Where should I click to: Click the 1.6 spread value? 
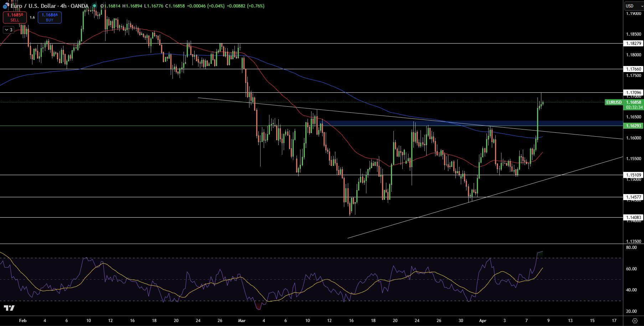click(32, 17)
